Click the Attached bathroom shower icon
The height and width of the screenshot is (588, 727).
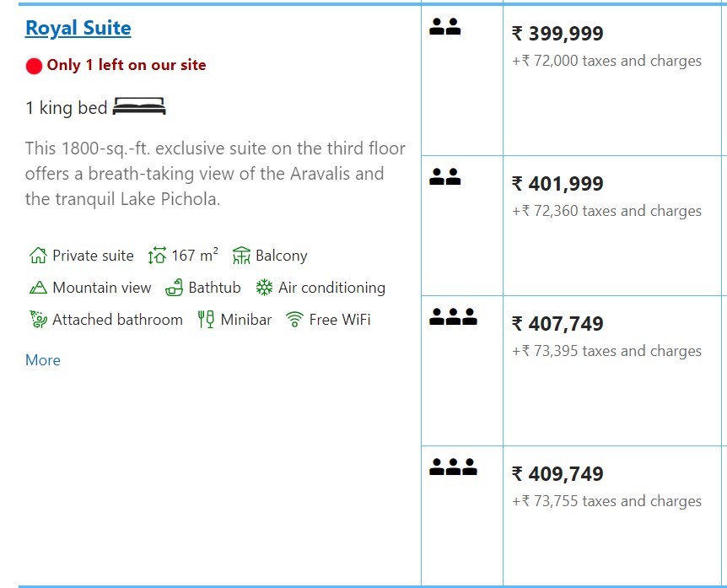tap(37, 320)
